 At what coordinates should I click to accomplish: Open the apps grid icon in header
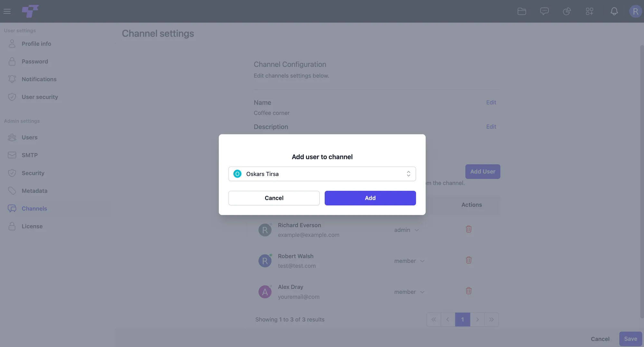(590, 11)
